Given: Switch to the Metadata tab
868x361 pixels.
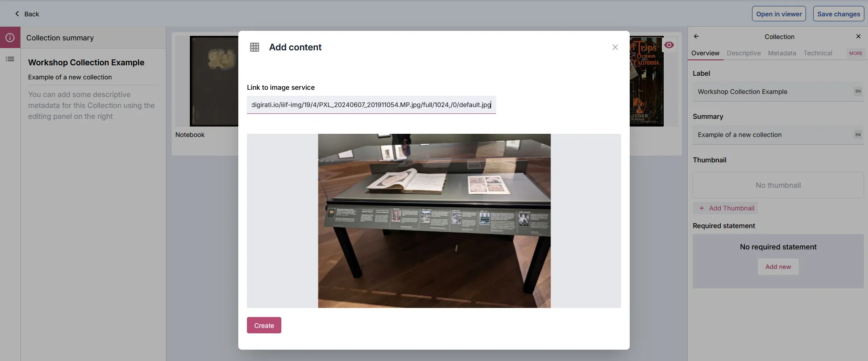Looking at the screenshot, I should tap(781, 53).
